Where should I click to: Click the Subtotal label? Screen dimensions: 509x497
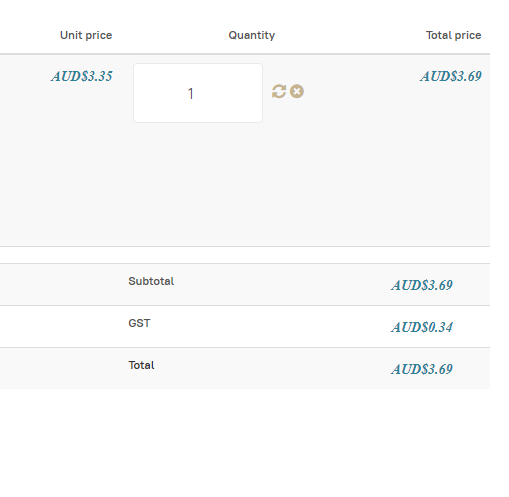[x=151, y=281]
